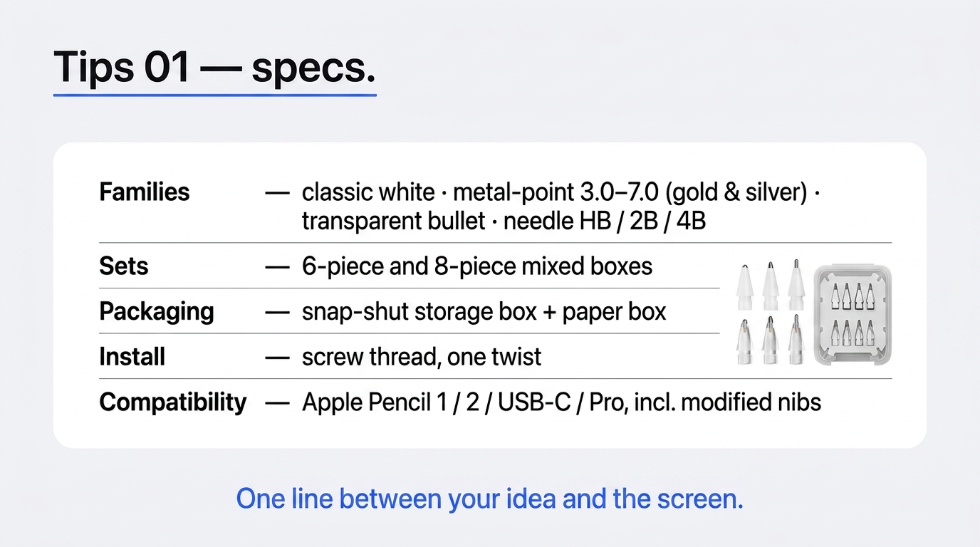Click the bottom-middle nib image

770,340
